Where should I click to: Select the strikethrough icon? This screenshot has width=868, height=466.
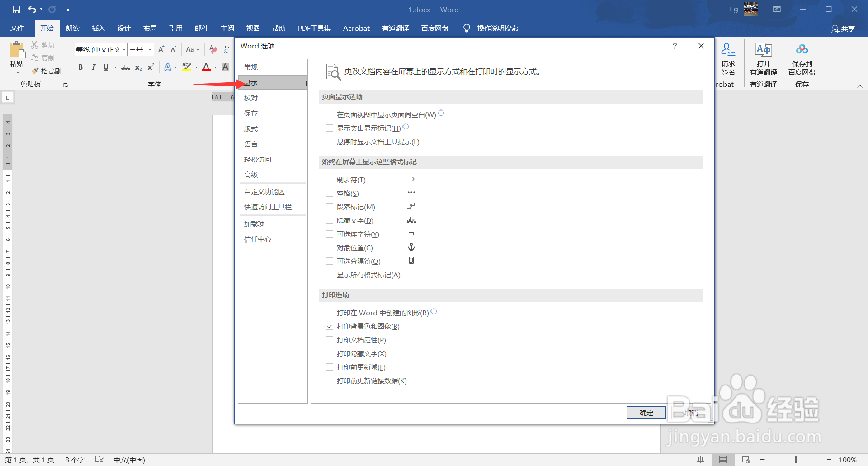[x=125, y=67]
